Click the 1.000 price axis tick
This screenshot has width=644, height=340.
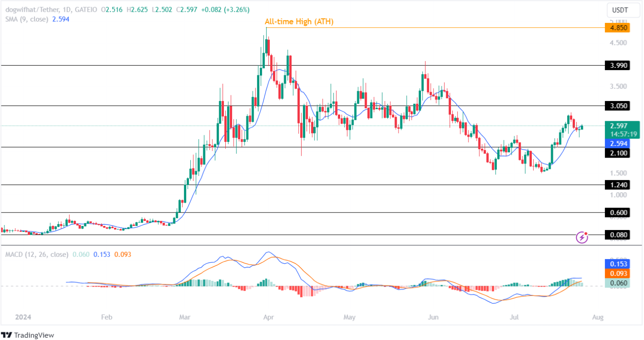click(618, 195)
